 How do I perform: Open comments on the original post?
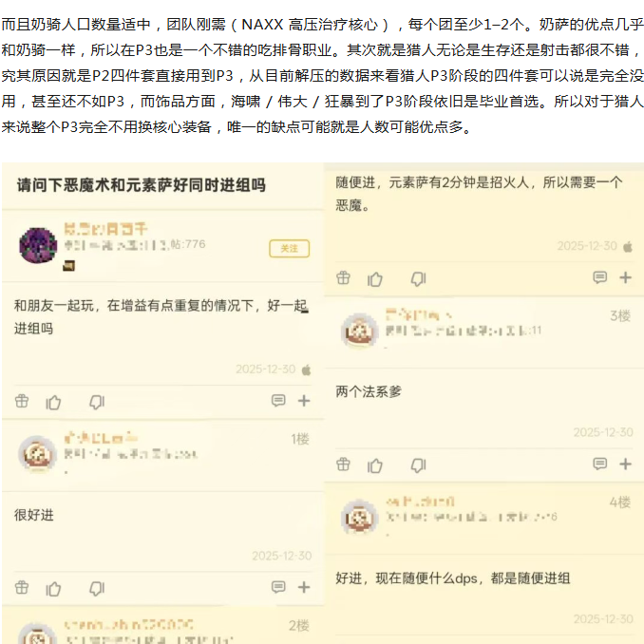(278, 401)
